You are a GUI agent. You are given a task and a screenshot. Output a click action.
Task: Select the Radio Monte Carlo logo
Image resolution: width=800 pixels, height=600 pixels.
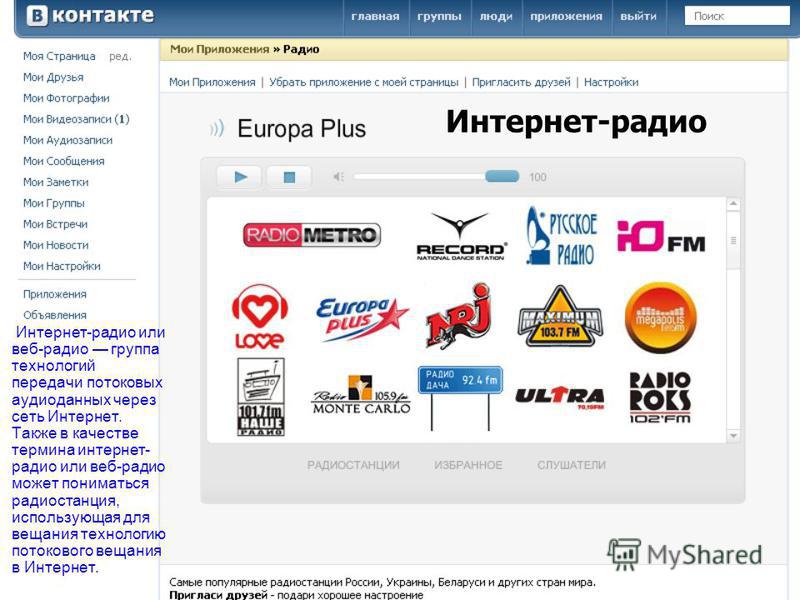coord(361,395)
